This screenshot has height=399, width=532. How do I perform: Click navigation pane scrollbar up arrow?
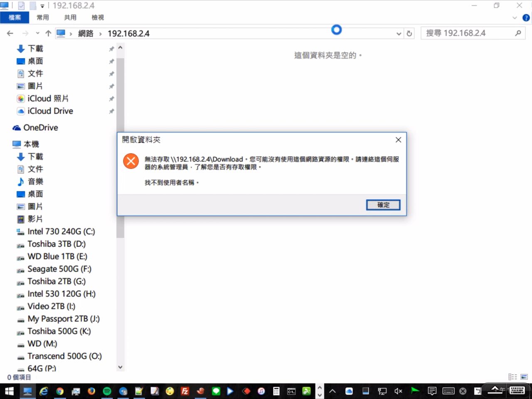pos(120,48)
